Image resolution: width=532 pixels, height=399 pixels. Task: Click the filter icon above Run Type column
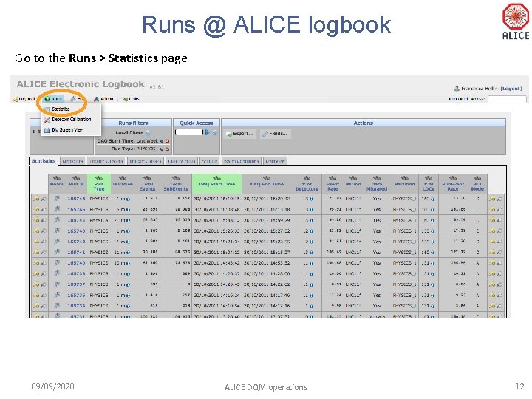click(99, 178)
